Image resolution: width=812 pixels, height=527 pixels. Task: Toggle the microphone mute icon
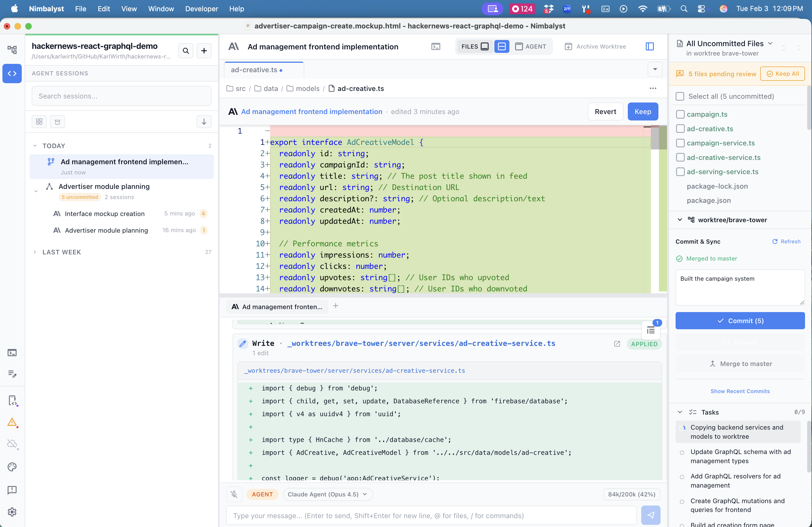tap(234, 494)
